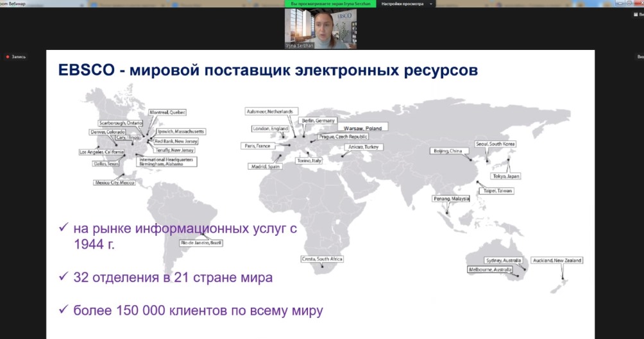Click the 'Prague, Czech Republic' map label
The image size is (644, 339).
(343, 136)
